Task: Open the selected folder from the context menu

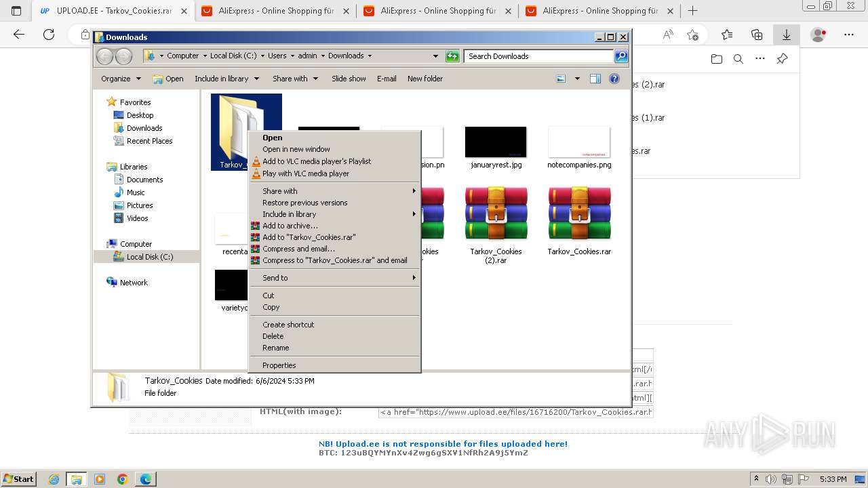Action: click(x=335, y=138)
